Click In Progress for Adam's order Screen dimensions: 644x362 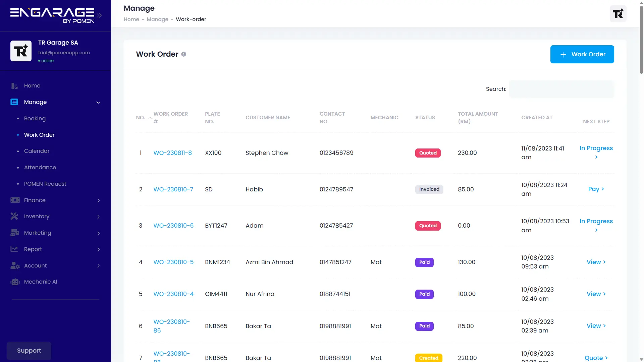point(596,226)
